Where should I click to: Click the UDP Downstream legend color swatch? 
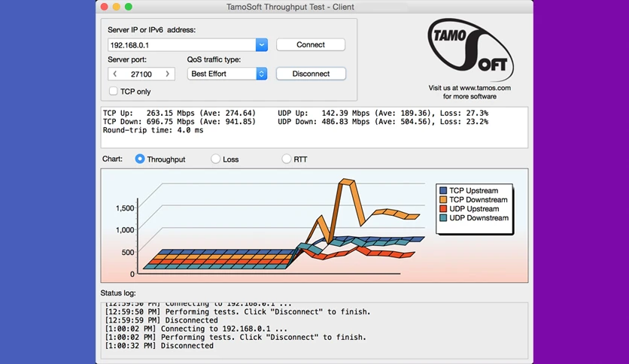click(443, 218)
